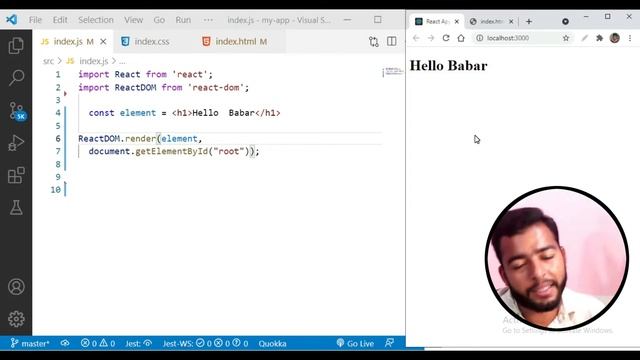Split the editor to the right

[391, 41]
